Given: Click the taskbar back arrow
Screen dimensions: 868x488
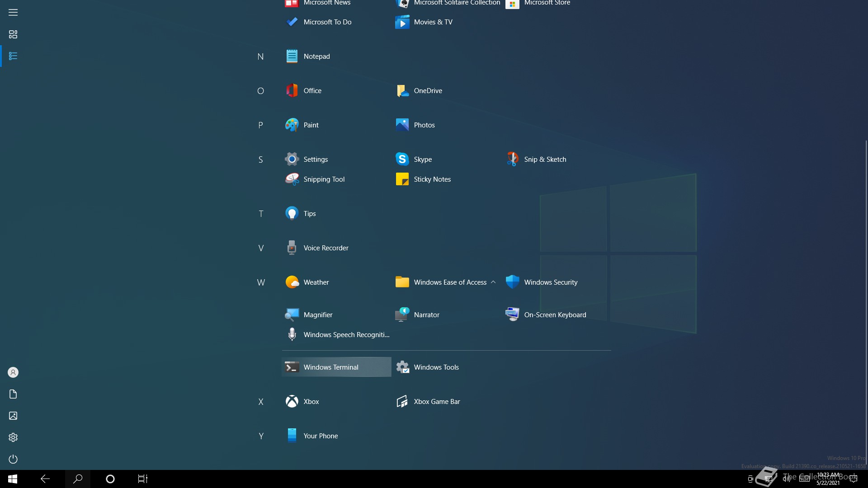Looking at the screenshot, I should 45,479.
